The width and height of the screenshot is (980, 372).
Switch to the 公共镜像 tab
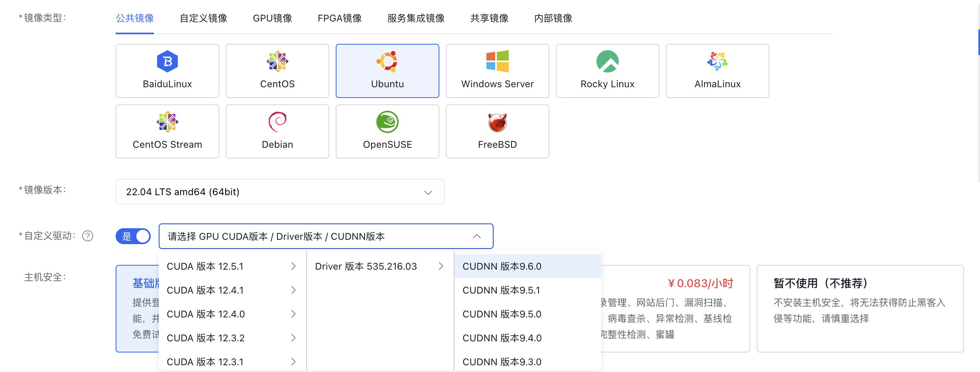(135, 18)
